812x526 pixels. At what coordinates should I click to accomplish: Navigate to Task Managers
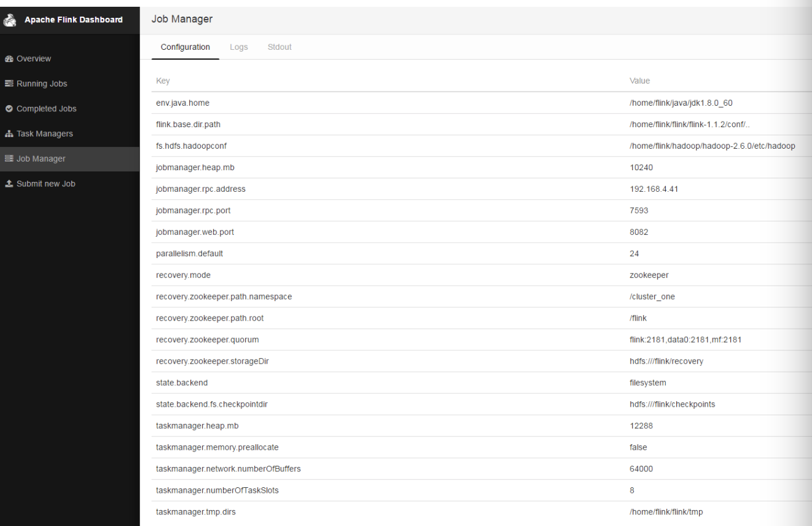[x=45, y=134]
